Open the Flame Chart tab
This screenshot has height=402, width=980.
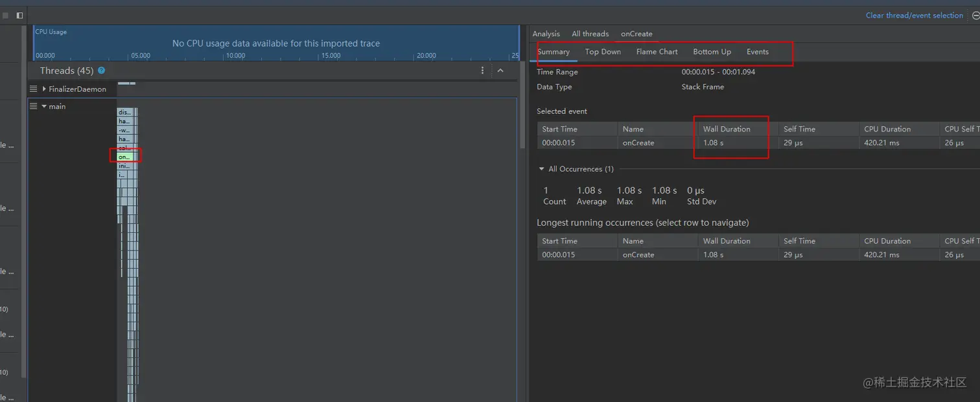pos(657,52)
